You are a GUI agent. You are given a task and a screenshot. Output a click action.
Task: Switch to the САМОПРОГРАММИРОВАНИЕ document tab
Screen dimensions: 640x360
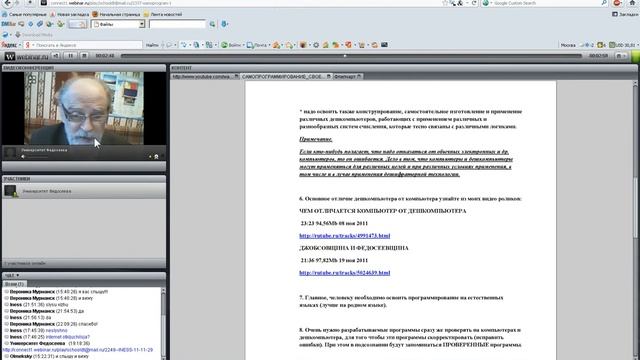pos(286,76)
